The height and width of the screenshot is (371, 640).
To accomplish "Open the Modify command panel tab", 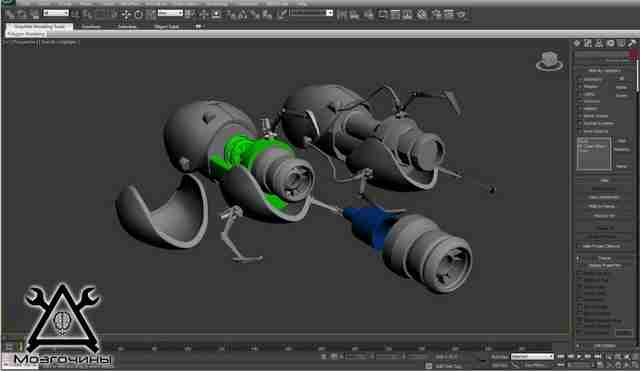I will click(588, 43).
